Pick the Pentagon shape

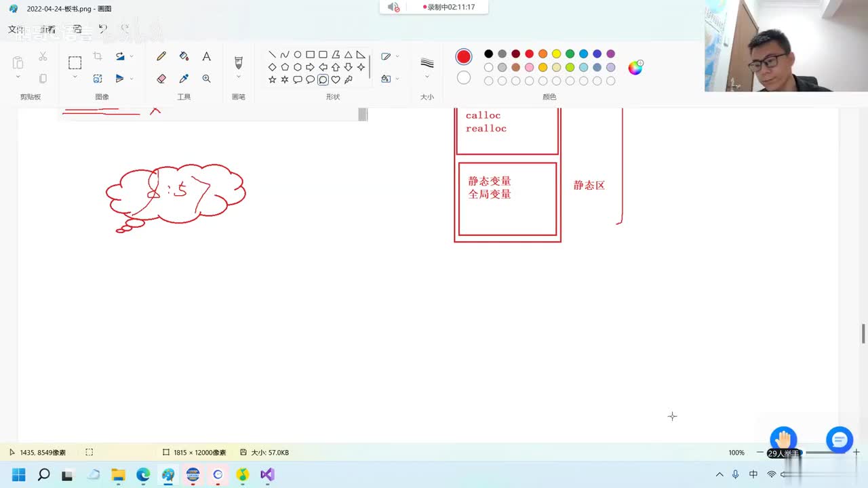[x=285, y=67]
